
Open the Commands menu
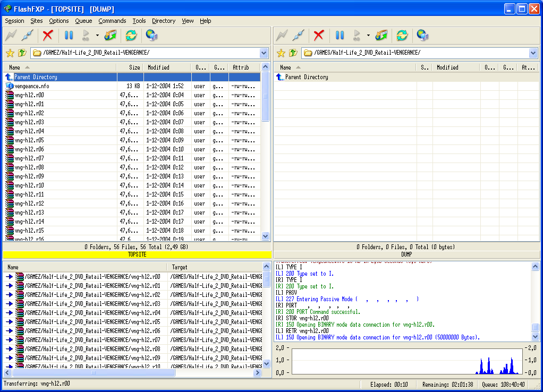[112, 21]
